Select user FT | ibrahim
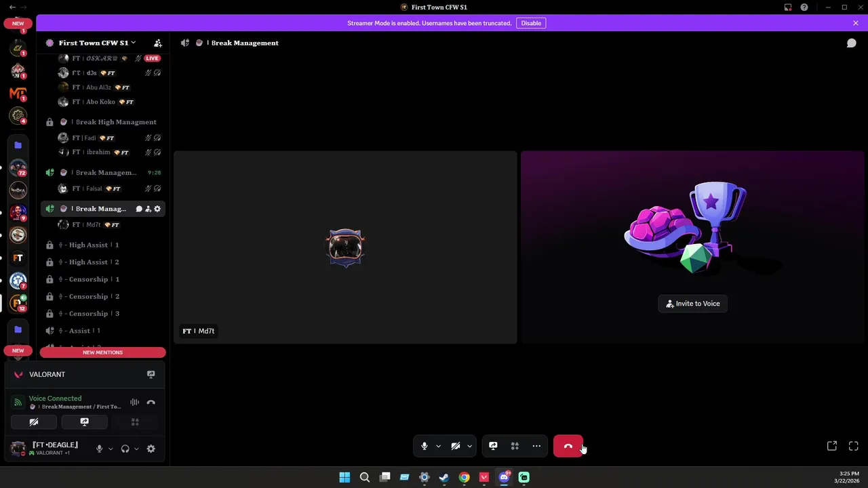Screen dimensions: 868x488 (109, 152)
